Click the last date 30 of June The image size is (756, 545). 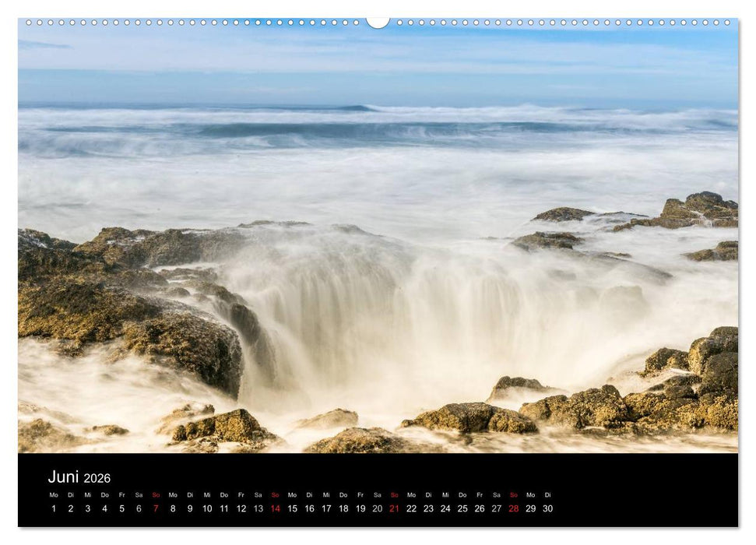(549, 508)
